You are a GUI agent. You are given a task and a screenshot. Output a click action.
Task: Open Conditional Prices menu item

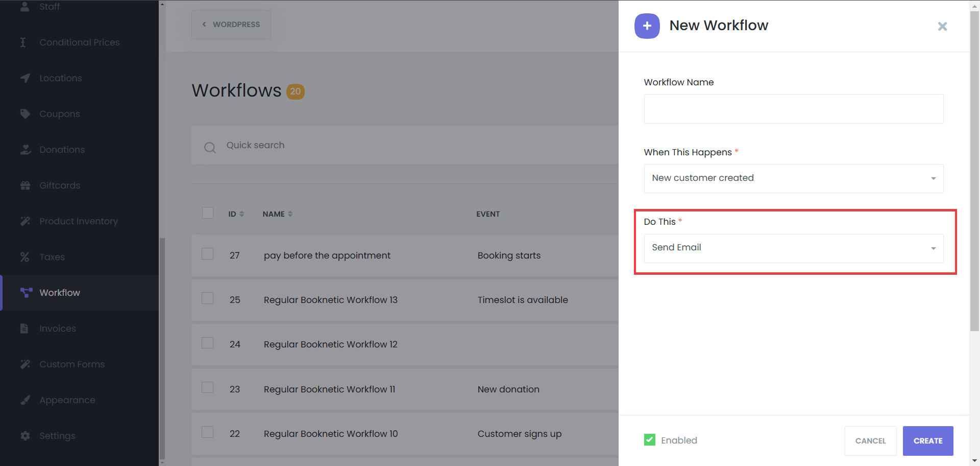[x=79, y=42]
